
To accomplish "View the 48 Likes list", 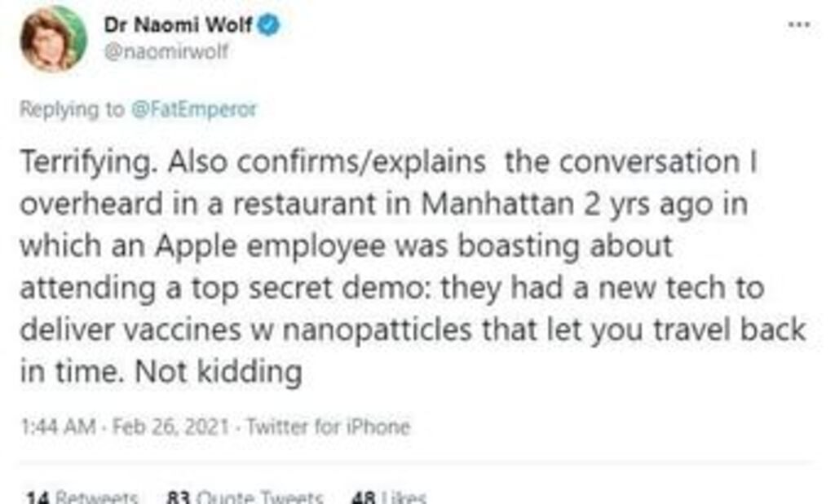I will 388,496.
